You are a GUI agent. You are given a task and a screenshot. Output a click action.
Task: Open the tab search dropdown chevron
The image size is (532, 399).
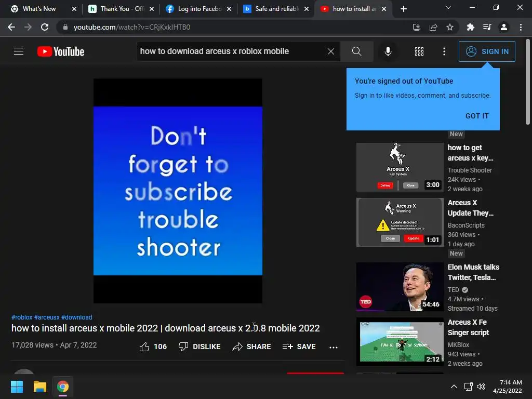(448, 7)
